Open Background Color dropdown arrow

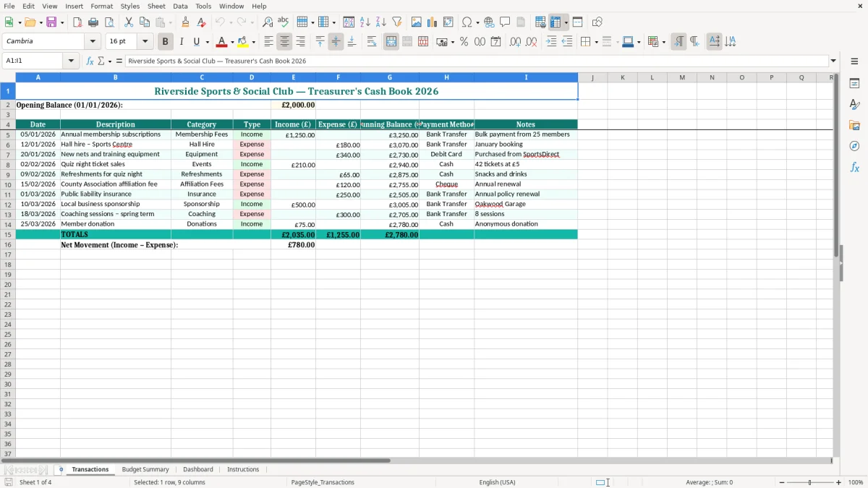coord(253,43)
